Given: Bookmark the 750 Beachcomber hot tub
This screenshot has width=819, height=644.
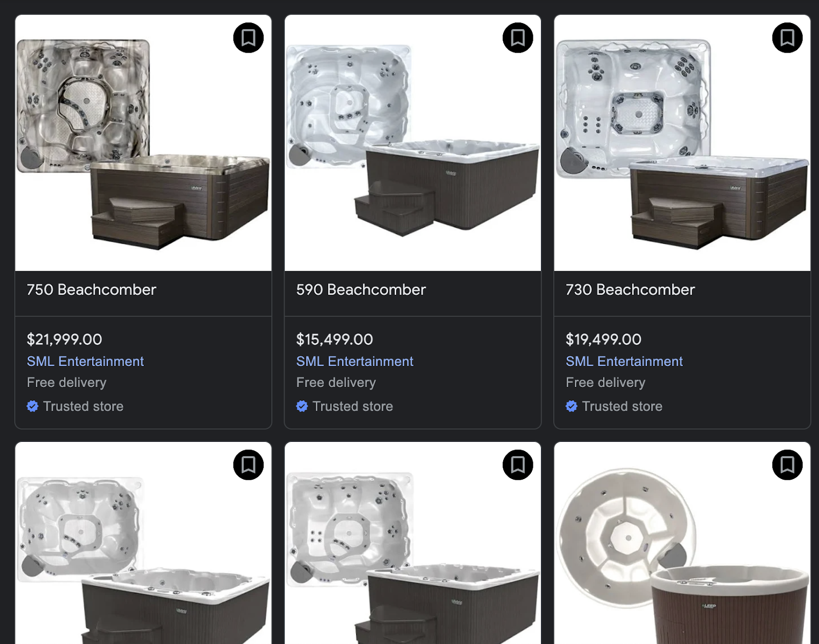Looking at the screenshot, I should point(248,38).
